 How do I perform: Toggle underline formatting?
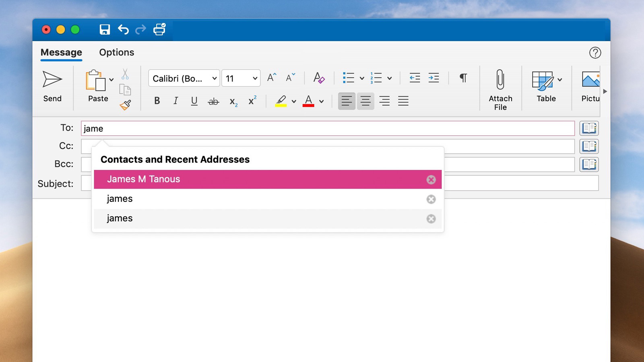pos(194,101)
